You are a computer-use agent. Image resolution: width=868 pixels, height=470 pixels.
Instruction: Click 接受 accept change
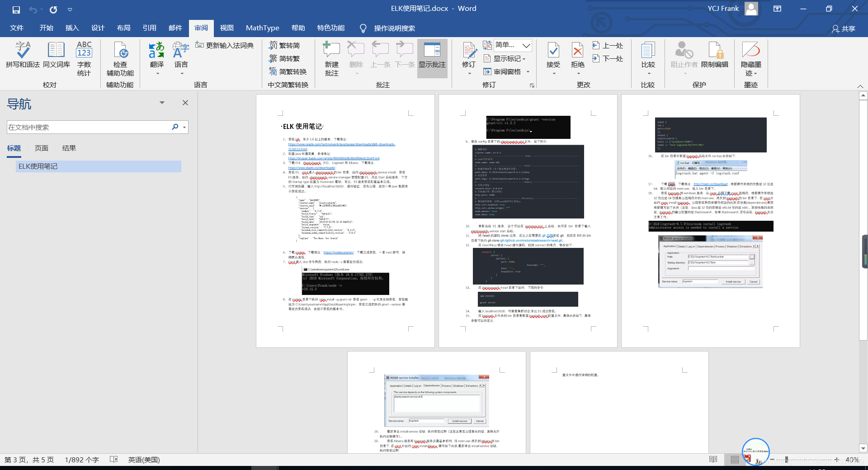point(553,58)
